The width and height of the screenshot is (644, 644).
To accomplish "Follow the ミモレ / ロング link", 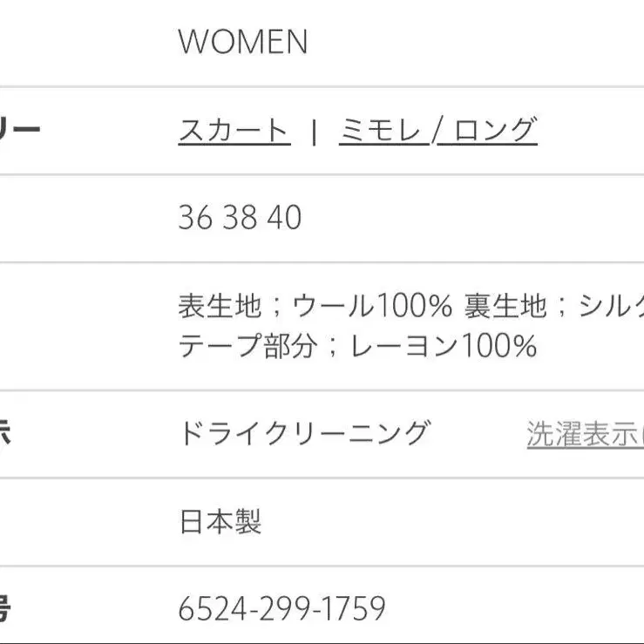I will (437, 131).
